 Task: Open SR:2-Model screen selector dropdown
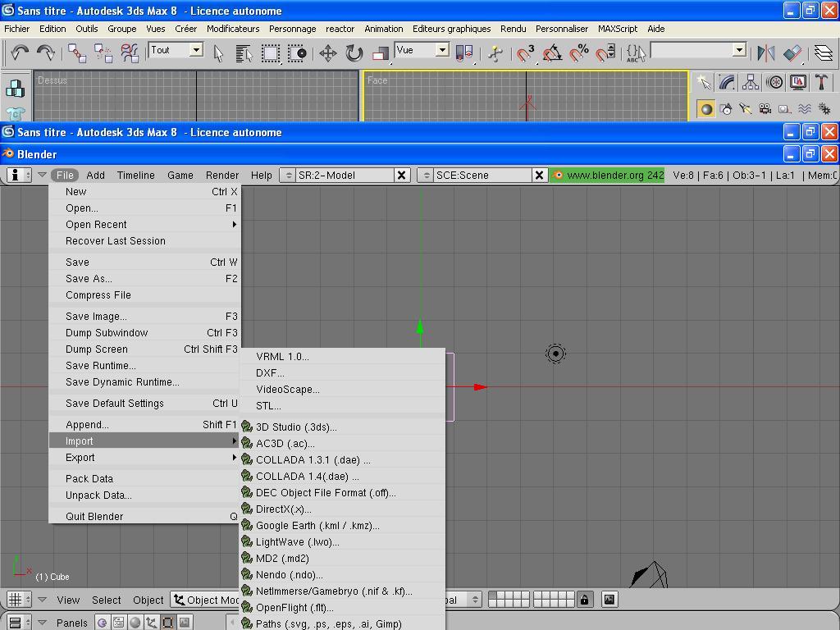click(x=288, y=176)
